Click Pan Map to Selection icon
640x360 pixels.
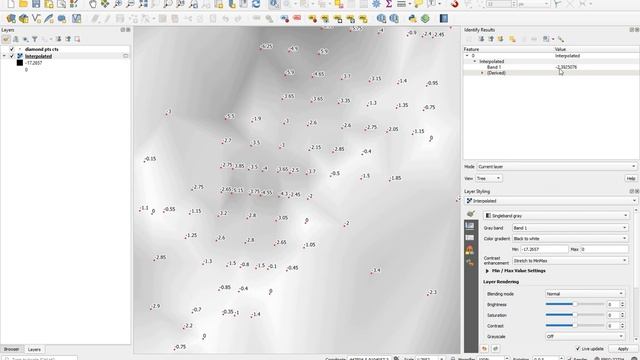(105, 4)
